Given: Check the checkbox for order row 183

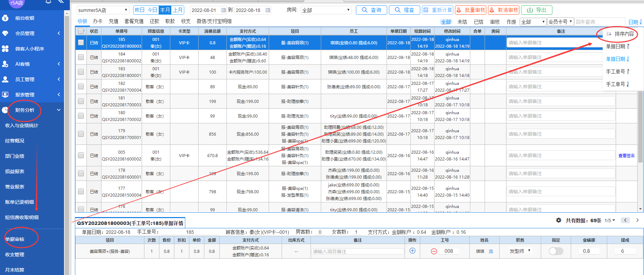Looking at the screenshot, I should pyautogui.click(x=81, y=72).
